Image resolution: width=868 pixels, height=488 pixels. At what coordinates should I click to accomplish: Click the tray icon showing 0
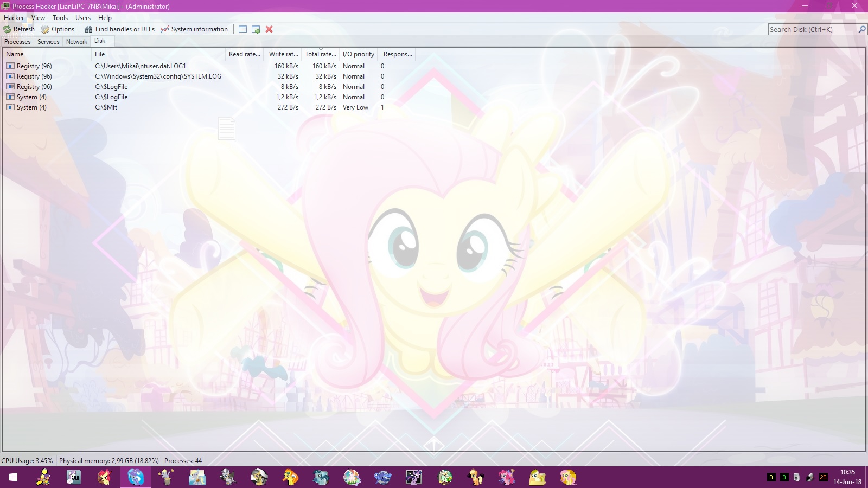point(771,477)
